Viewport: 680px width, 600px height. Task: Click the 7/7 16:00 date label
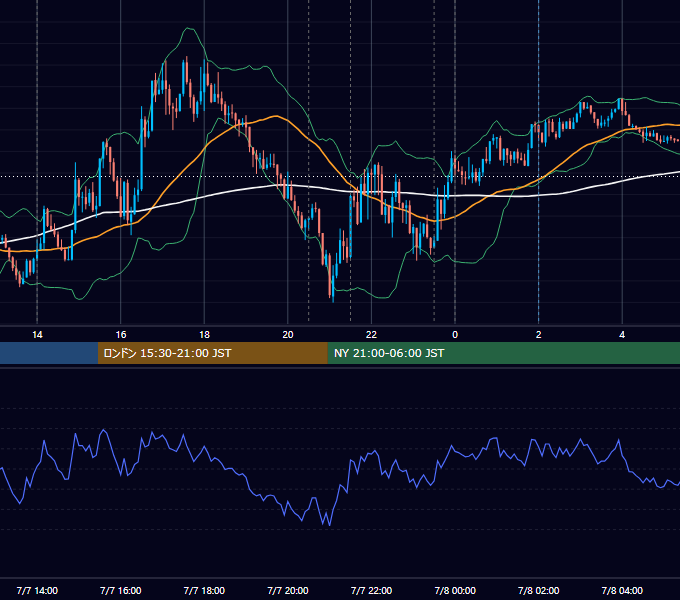pos(121,590)
